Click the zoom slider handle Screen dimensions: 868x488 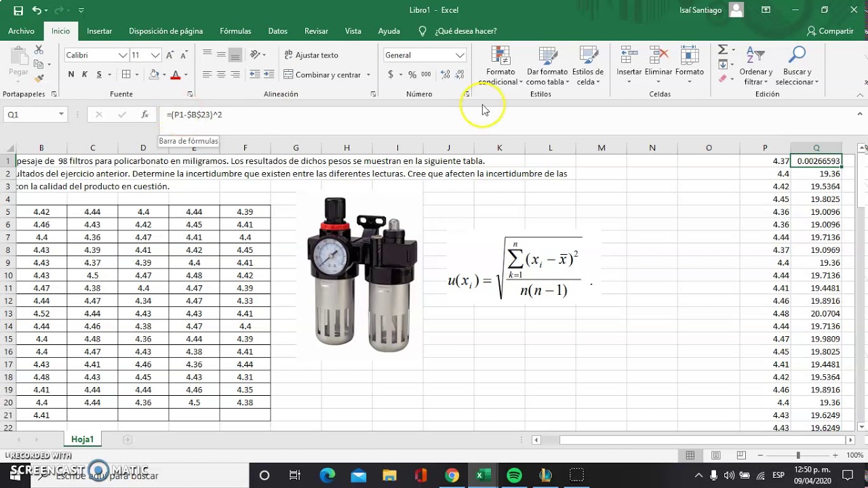click(798, 455)
